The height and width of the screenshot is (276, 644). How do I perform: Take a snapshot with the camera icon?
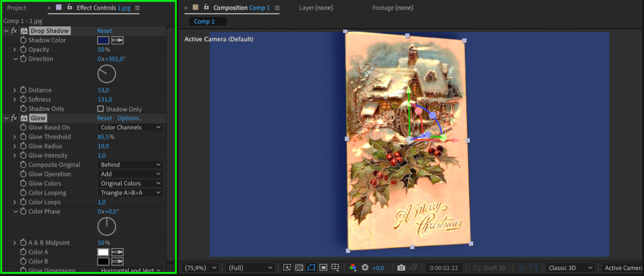coord(401,268)
